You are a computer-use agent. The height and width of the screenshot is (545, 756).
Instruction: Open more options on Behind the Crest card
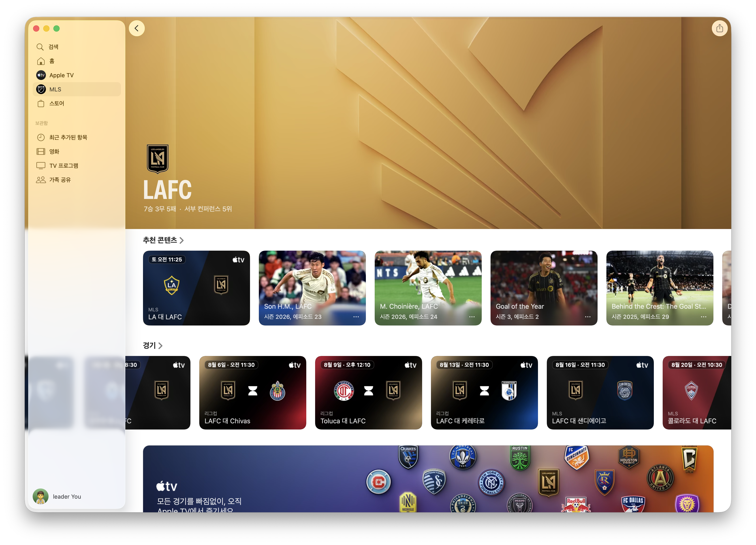[x=703, y=316]
